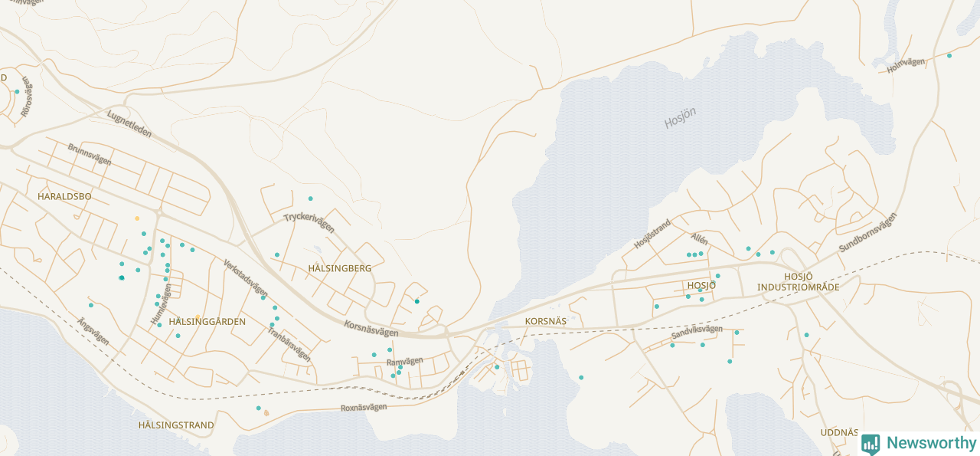
Task: Click the Lugnetleden road label
Action: pyautogui.click(x=129, y=123)
